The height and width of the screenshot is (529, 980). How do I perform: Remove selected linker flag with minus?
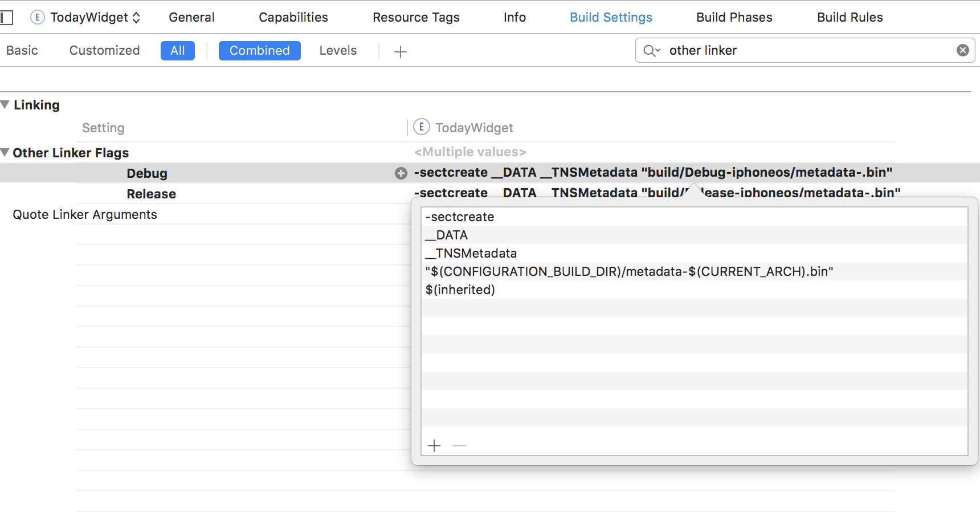pos(459,446)
